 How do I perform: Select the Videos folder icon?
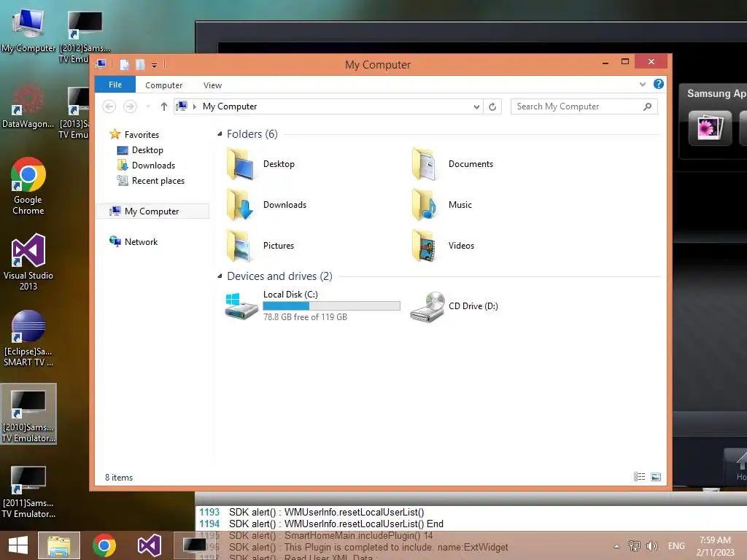[x=425, y=246]
